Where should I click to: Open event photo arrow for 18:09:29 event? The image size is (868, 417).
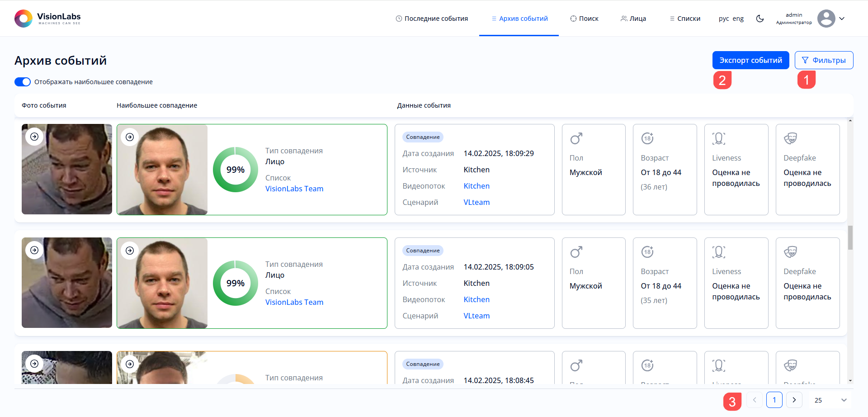34,137
